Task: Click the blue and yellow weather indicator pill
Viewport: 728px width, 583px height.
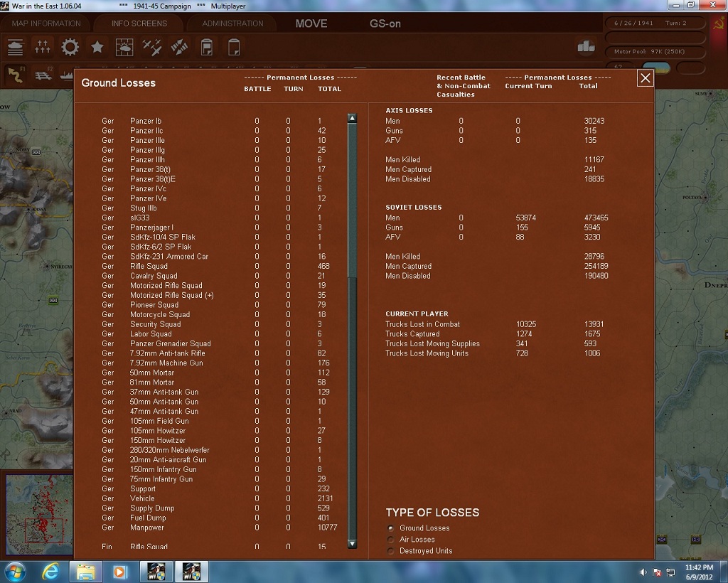Action: 656,68
